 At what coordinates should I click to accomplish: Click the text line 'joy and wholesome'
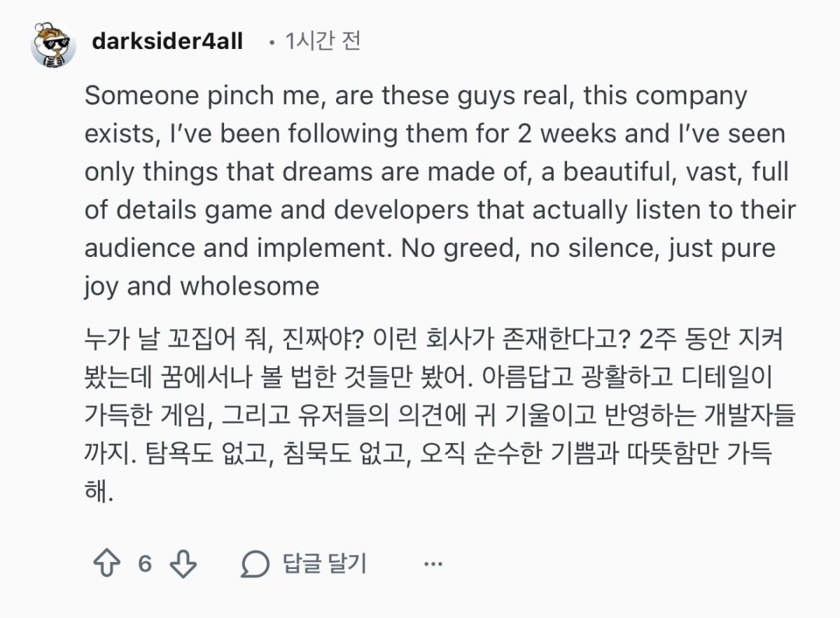pos(202,286)
